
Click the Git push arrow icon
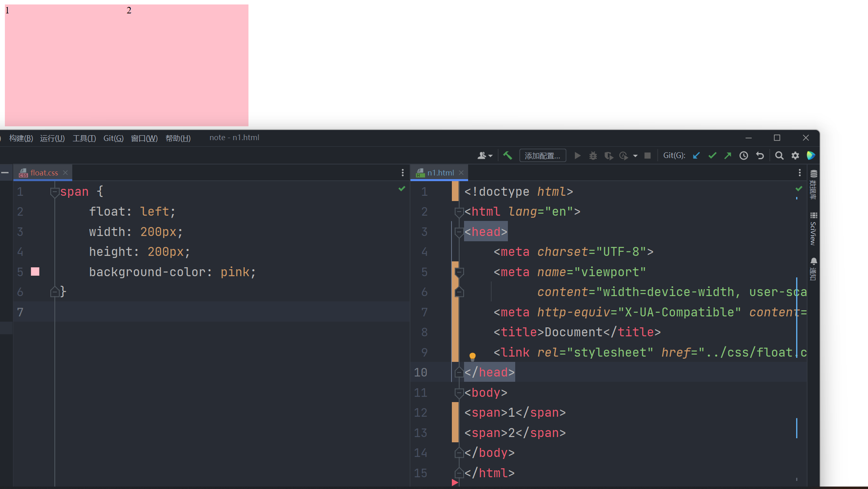pyautogui.click(x=728, y=156)
